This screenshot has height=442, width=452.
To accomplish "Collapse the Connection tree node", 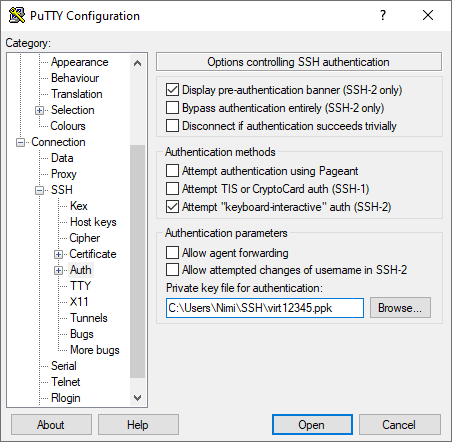I will [20, 142].
